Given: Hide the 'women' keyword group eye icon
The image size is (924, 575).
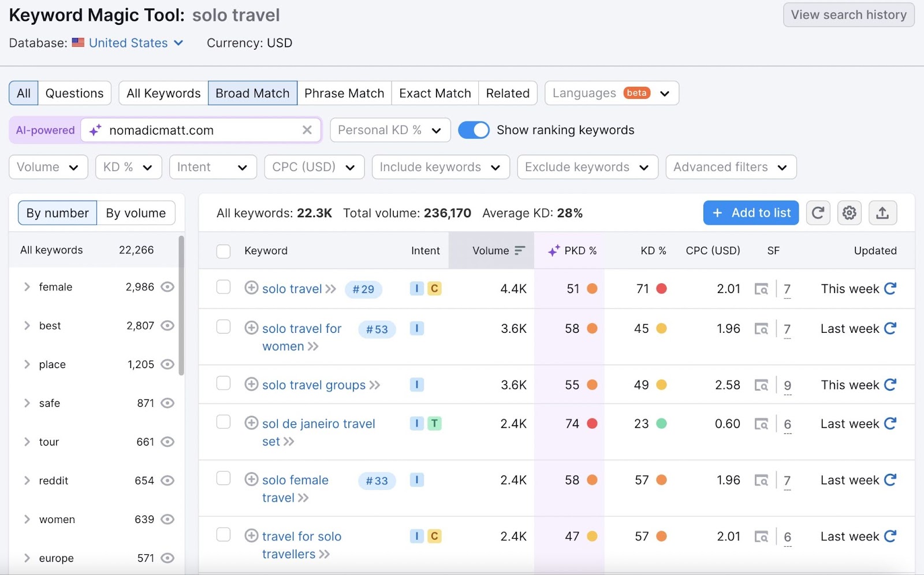Looking at the screenshot, I should pos(167,519).
